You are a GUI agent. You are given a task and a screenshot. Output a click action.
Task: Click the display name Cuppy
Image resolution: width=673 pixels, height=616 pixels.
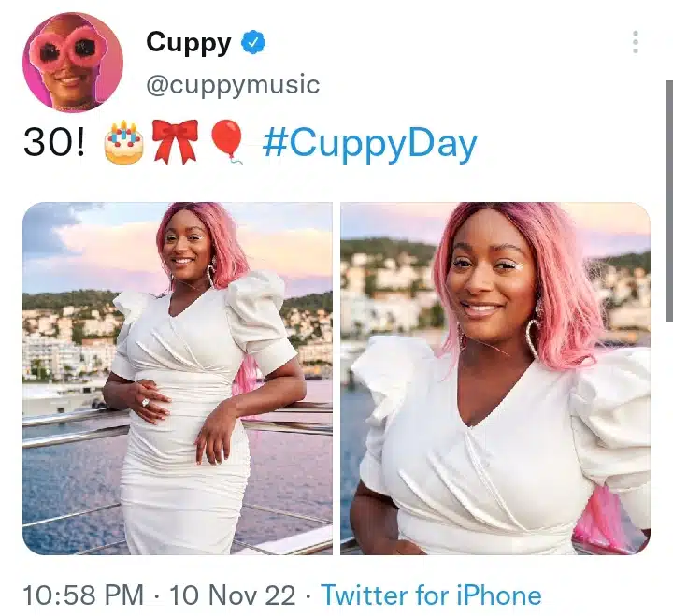[189, 43]
